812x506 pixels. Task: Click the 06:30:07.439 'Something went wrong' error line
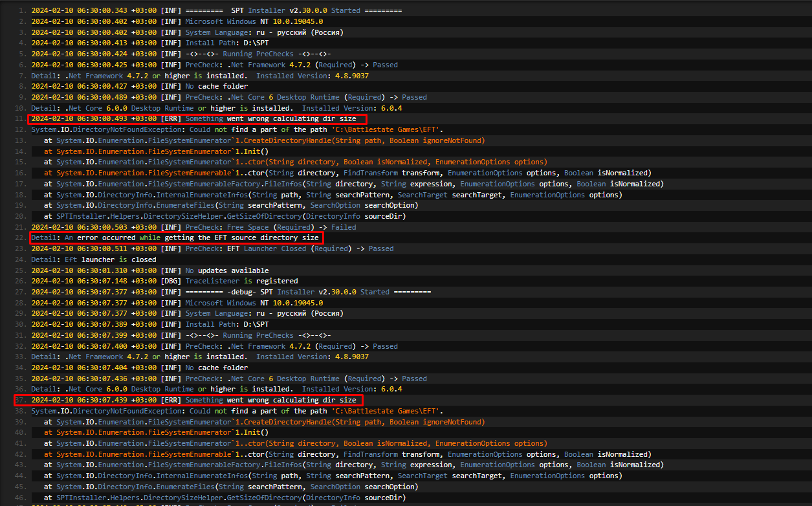(x=193, y=400)
